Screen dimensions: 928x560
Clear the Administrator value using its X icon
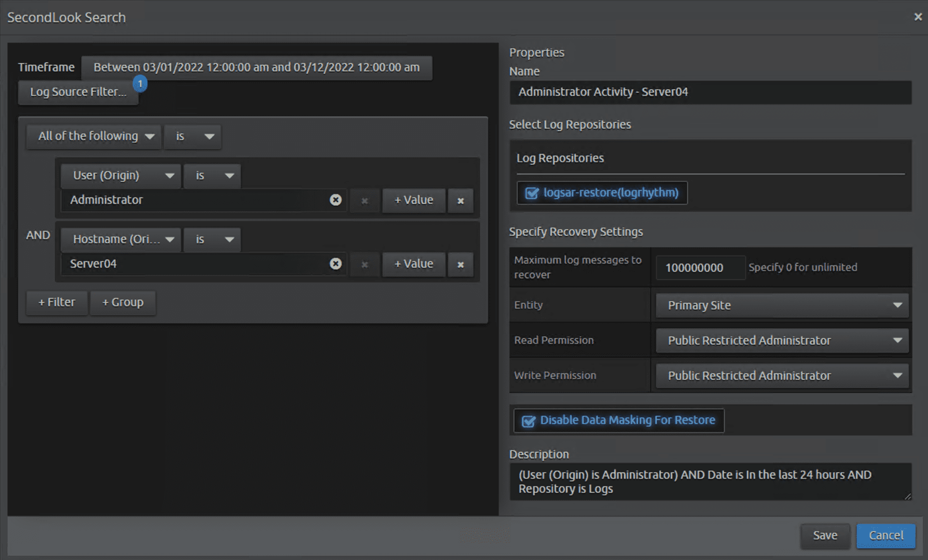336,200
